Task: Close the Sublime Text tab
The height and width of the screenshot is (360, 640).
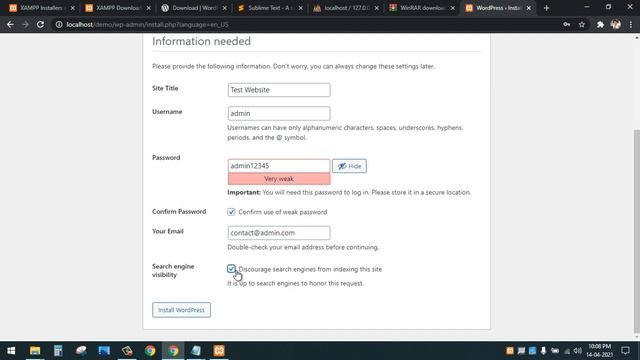Action: coord(301,8)
